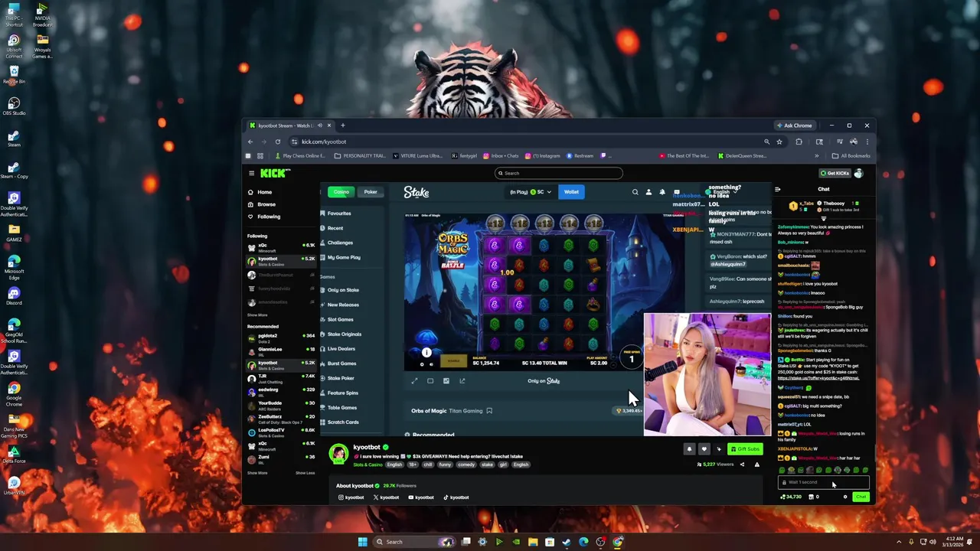
Task: Select the Casino tab on Stake
Action: tap(341, 192)
